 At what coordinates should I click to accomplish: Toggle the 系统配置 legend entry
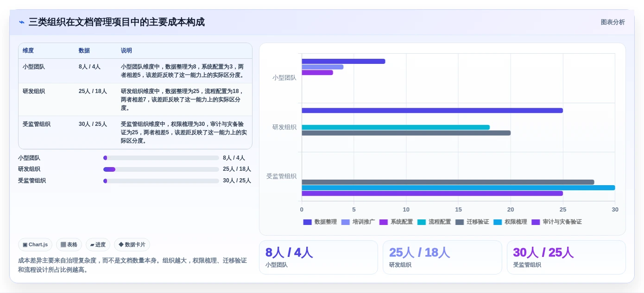click(x=396, y=222)
